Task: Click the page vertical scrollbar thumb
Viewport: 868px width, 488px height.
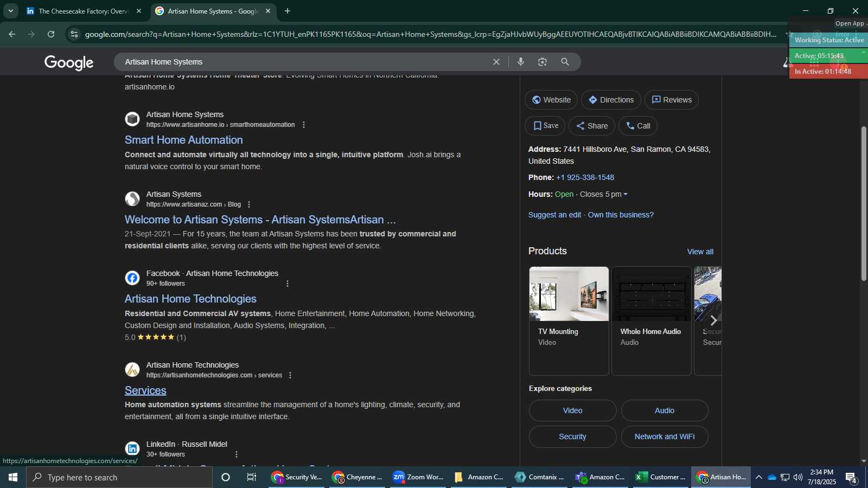Action: [864, 203]
